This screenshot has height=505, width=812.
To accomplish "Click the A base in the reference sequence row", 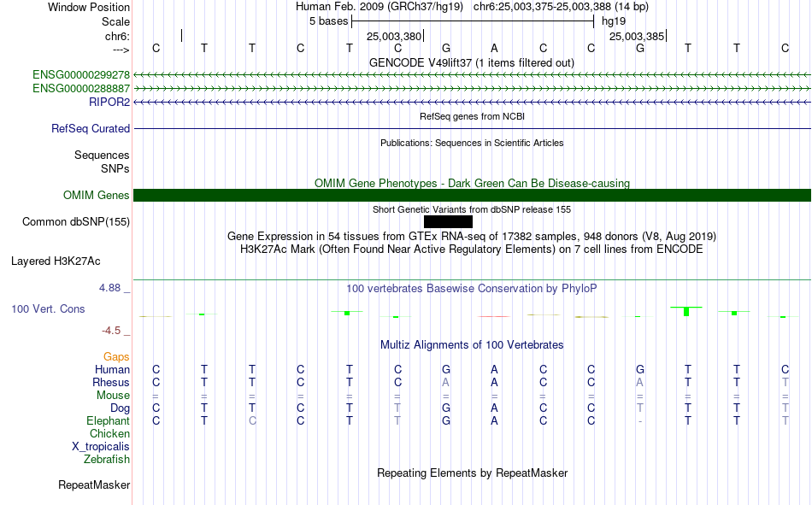I will pos(495,48).
